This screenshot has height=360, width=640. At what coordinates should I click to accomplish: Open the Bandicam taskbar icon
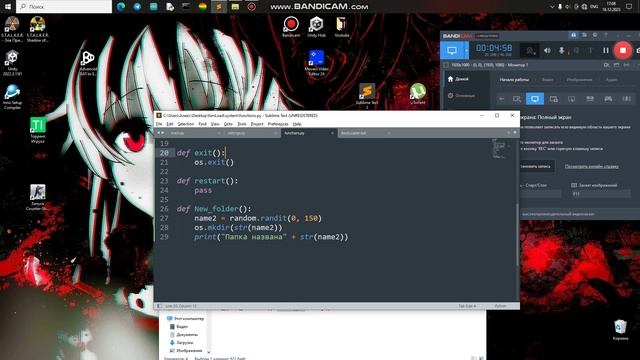coord(251,7)
